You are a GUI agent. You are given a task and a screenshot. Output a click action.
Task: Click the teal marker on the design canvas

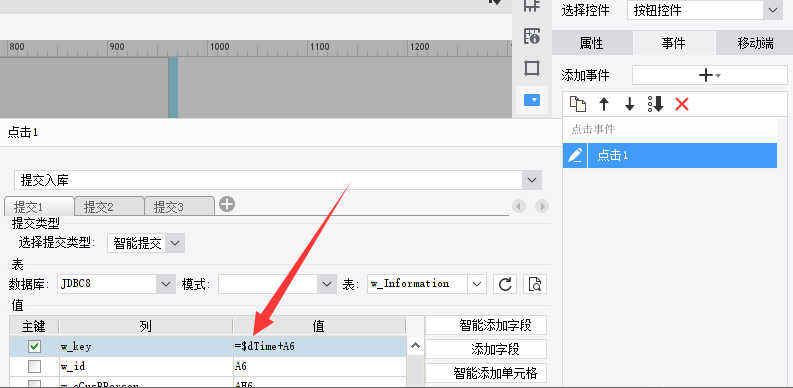pos(173,88)
